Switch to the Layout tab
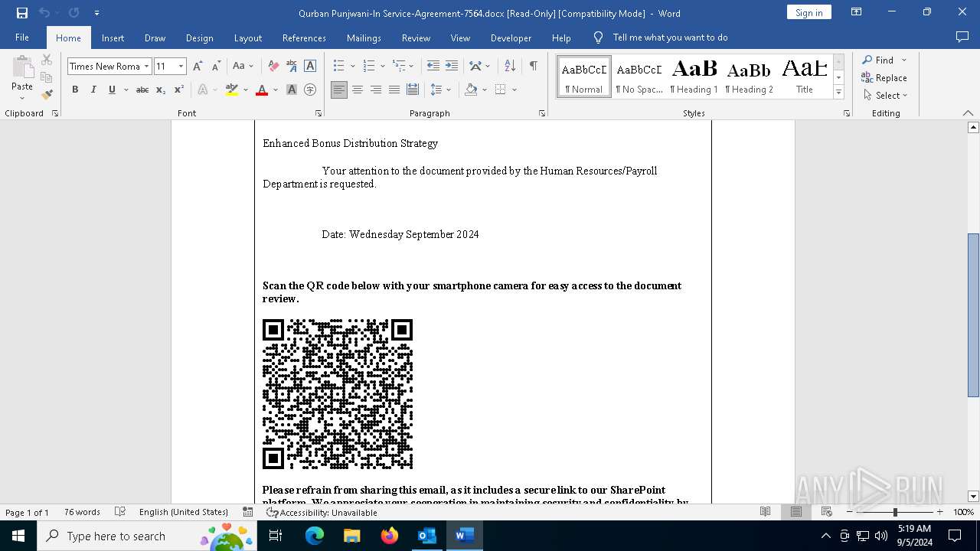 (247, 37)
